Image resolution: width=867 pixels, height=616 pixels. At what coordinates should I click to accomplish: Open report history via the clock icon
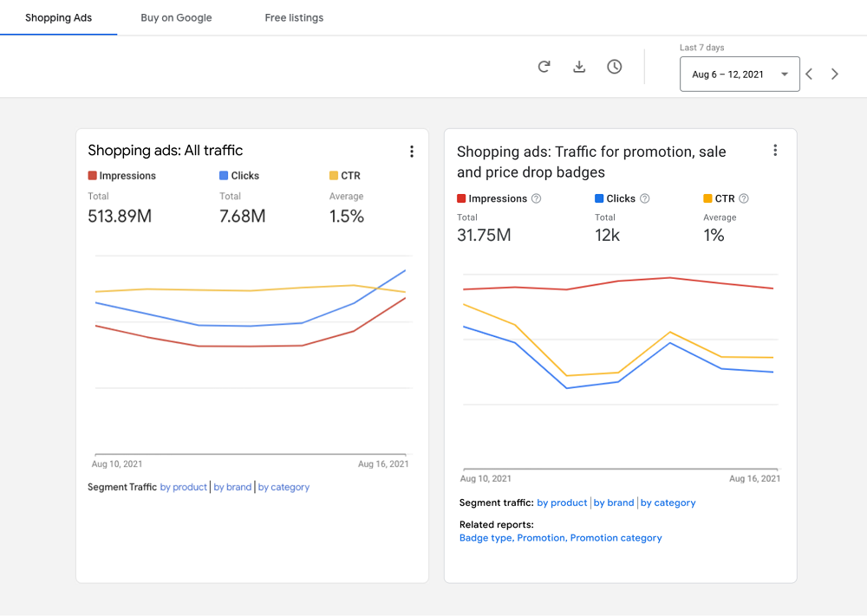(615, 66)
